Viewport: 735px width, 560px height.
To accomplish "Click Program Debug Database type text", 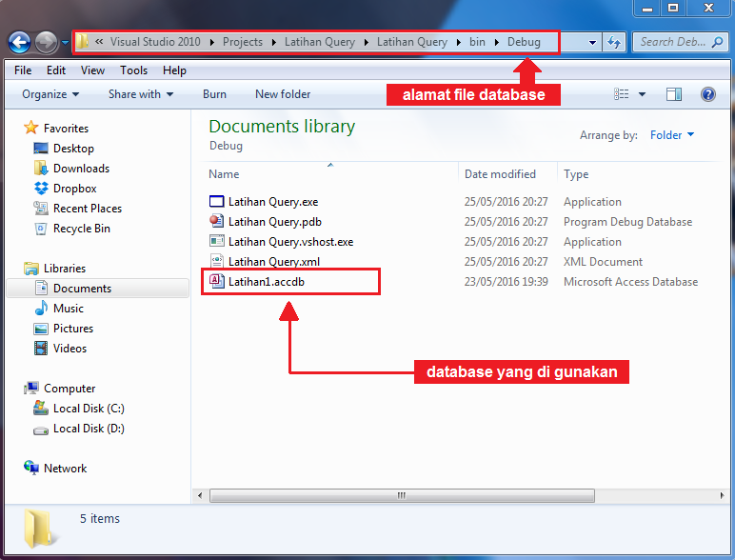I will click(627, 221).
